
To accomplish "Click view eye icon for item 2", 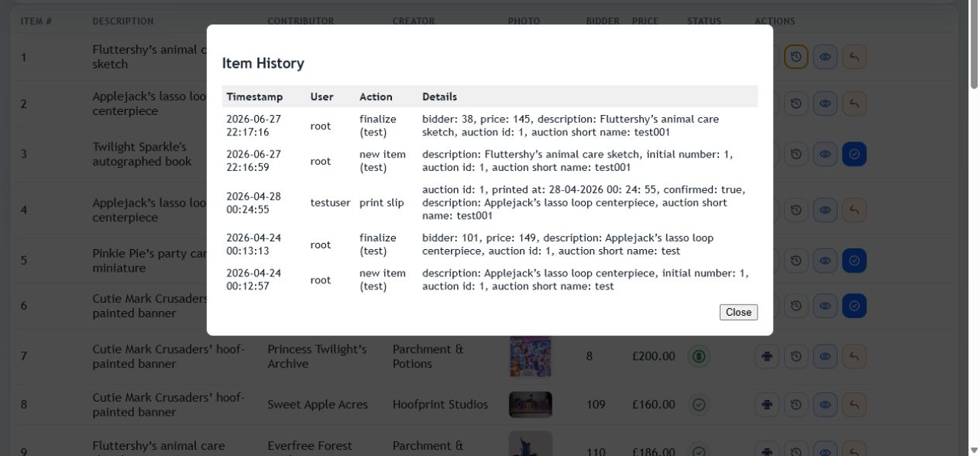I will [825, 103].
